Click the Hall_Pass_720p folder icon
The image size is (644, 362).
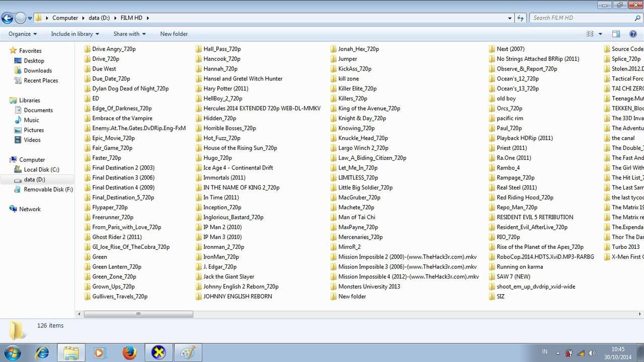[x=199, y=49]
